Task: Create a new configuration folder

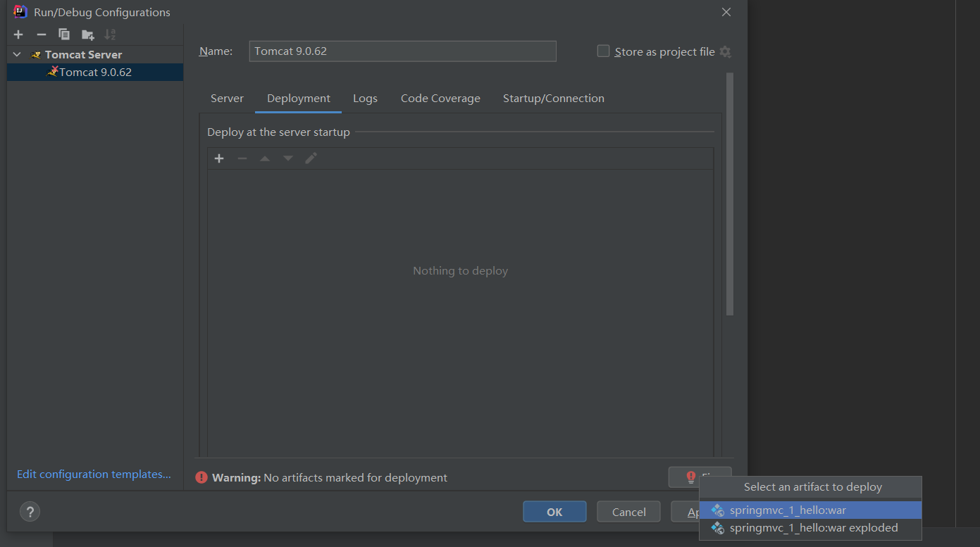Action: 87,34
